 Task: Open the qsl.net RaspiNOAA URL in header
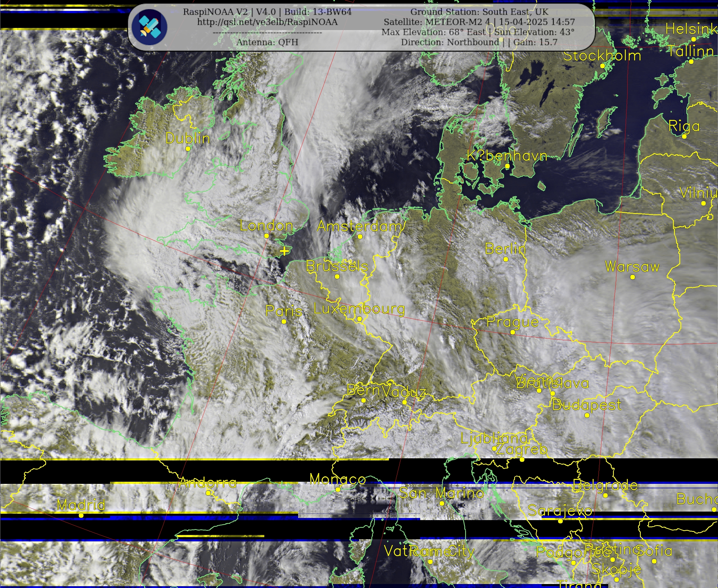267,22
